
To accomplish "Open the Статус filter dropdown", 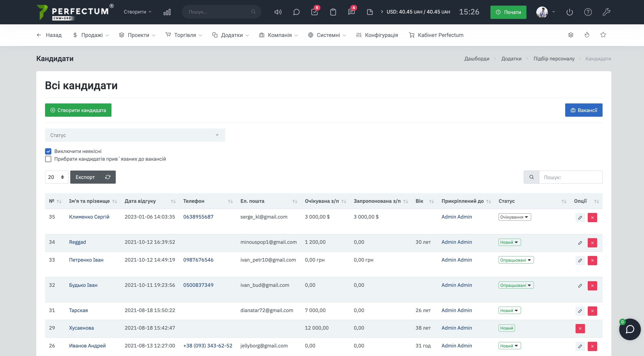I will (135, 135).
